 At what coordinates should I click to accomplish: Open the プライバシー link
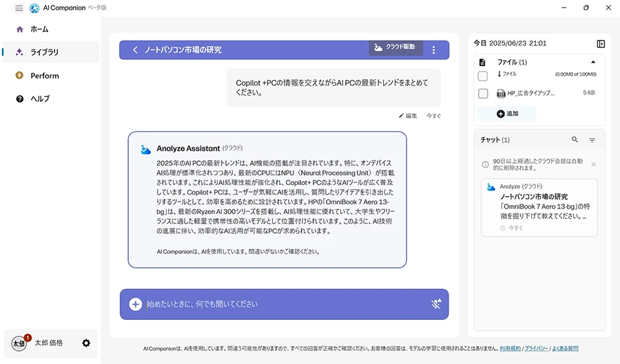(x=536, y=349)
